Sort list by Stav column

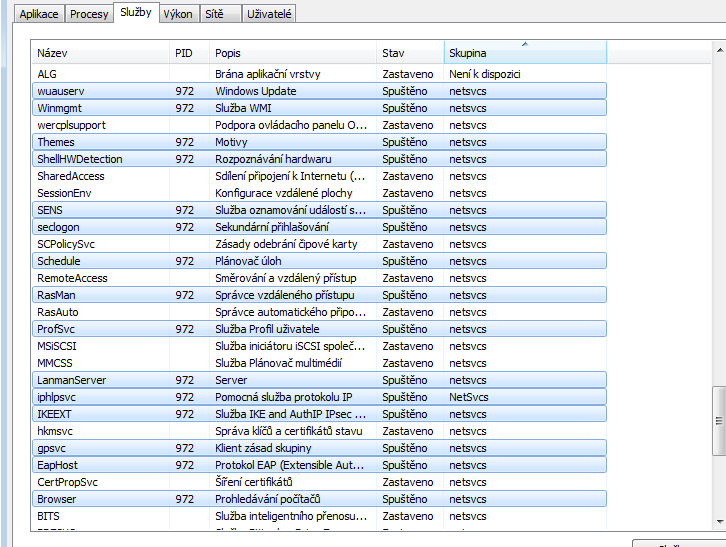tap(409, 52)
